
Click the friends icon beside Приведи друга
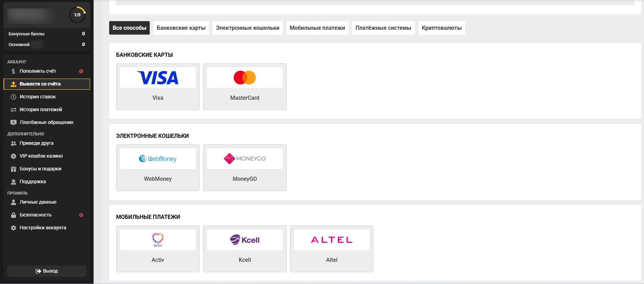[14, 143]
